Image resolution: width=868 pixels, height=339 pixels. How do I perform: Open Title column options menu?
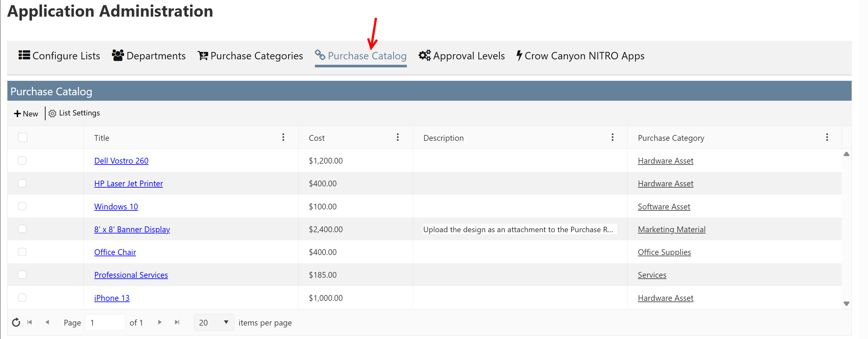coord(283,138)
